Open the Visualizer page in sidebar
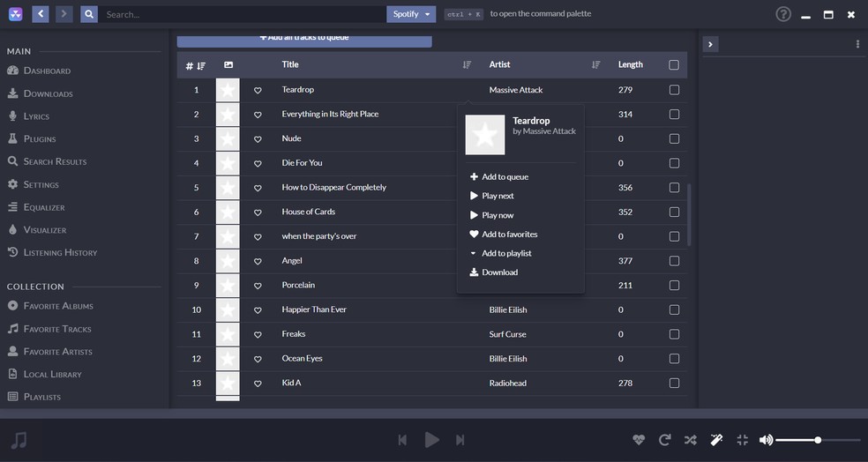This screenshot has width=868, height=462. [x=45, y=230]
